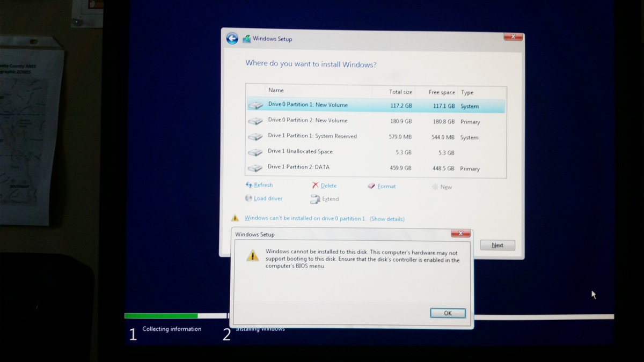
Task: Click the '544.0 MB' free space cell
Action: 443,137
